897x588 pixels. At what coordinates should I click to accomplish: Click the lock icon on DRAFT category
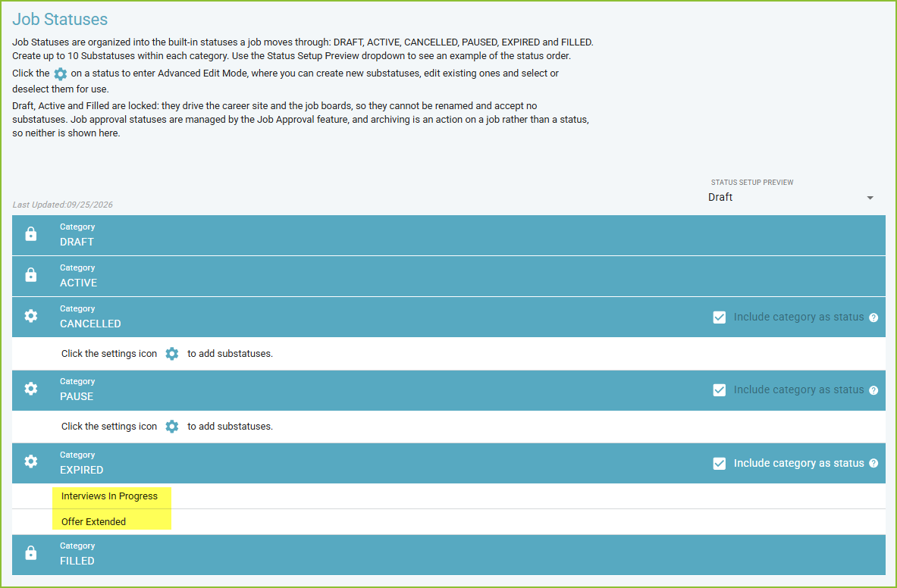tap(31, 234)
